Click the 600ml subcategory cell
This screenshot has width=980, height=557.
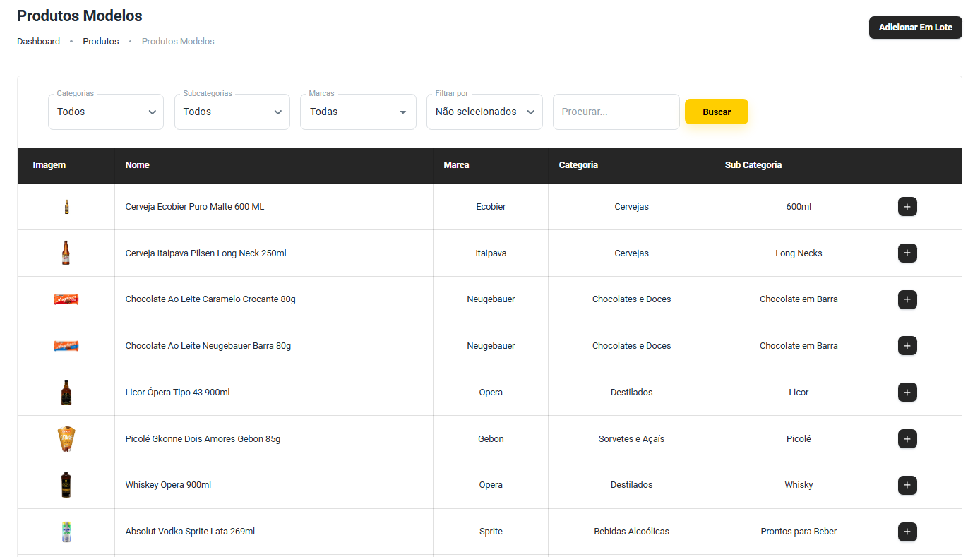799,207
